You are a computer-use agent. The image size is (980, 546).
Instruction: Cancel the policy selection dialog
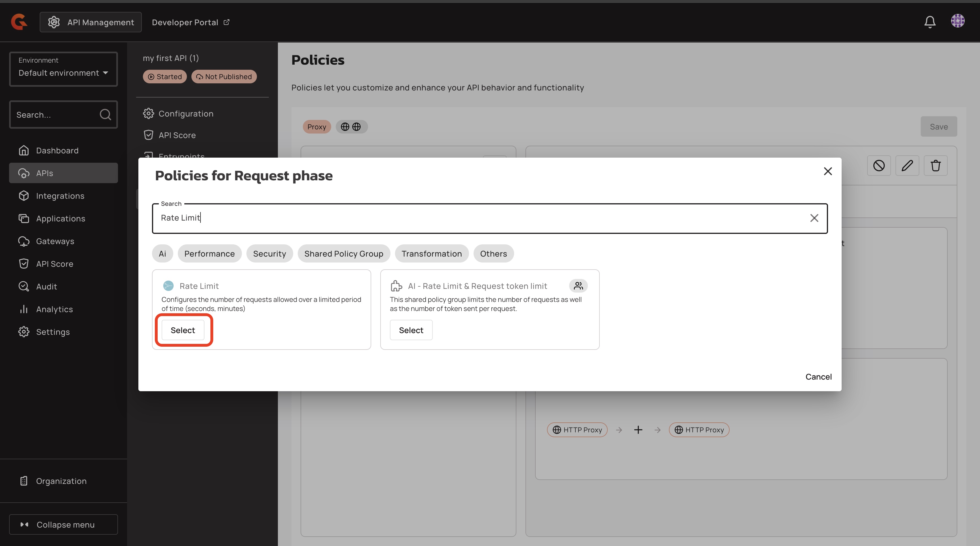pyautogui.click(x=818, y=376)
